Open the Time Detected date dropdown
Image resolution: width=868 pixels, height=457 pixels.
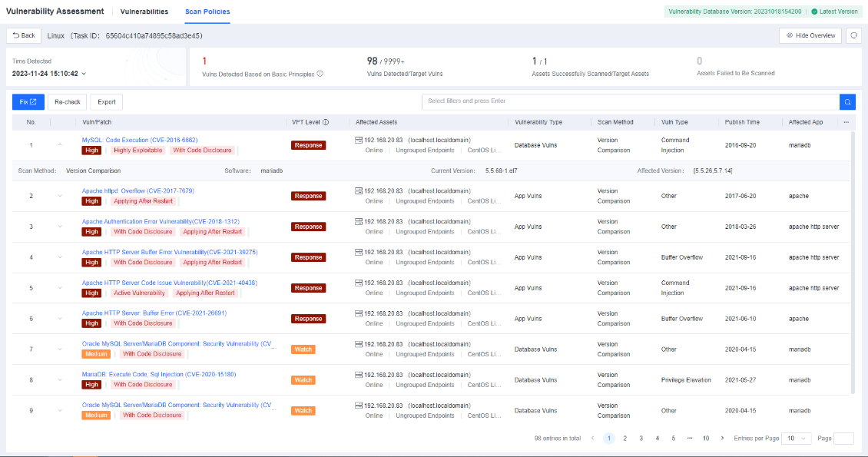point(49,74)
